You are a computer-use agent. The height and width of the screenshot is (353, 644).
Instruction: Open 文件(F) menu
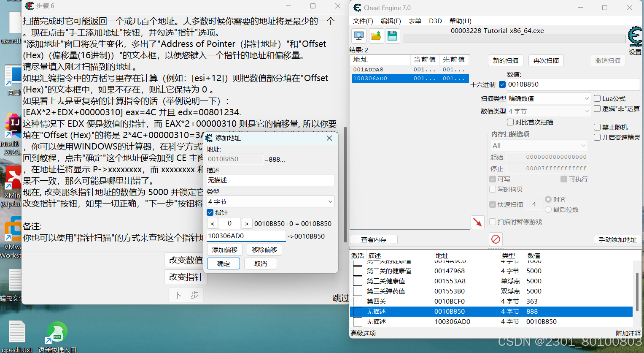click(x=363, y=21)
